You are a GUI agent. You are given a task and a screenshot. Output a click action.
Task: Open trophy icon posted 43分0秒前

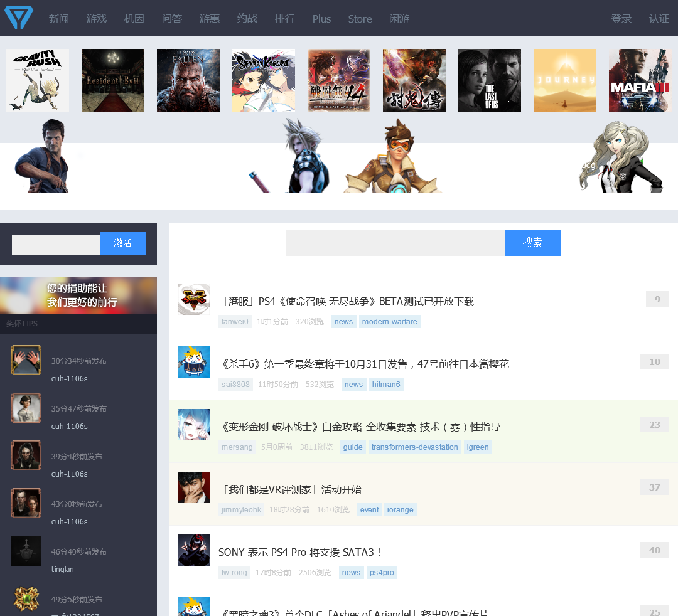point(26,503)
